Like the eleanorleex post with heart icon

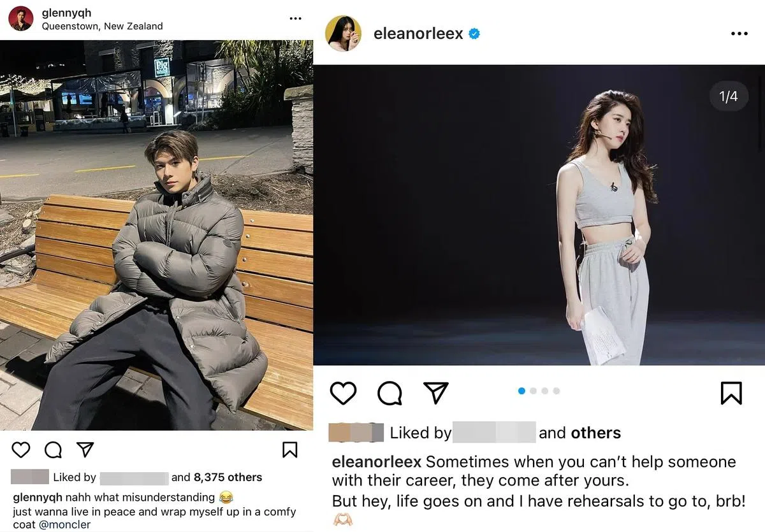tap(343, 393)
